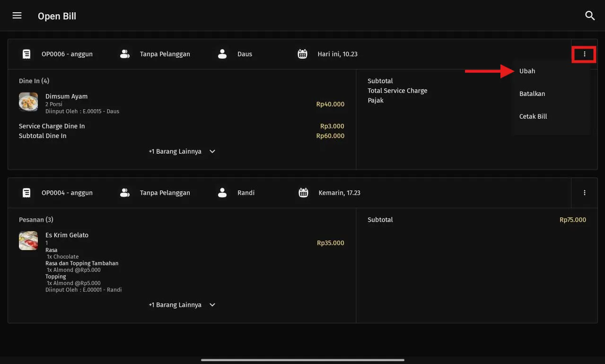Click the Es Krim Gelato product thumbnail
Viewport: 605px width, 364px height.
(28, 241)
